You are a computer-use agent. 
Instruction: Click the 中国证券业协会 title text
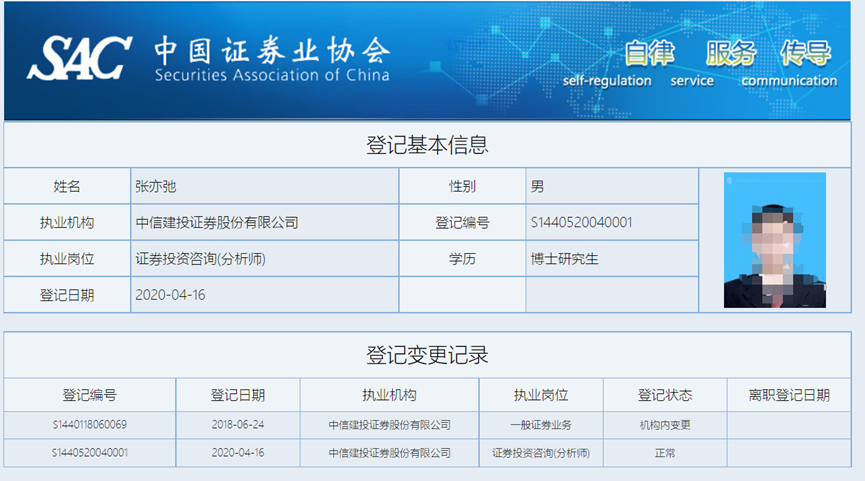272,51
